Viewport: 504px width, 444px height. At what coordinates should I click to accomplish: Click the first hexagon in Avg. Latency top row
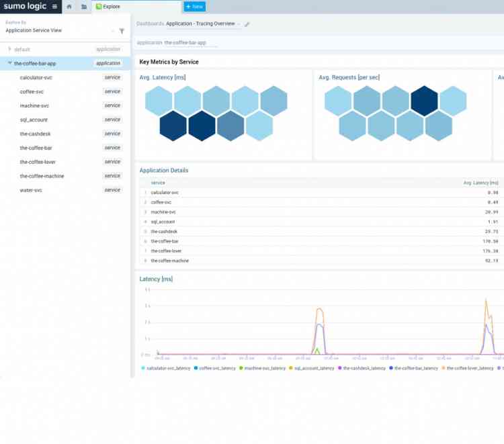pyautogui.click(x=159, y=101)
